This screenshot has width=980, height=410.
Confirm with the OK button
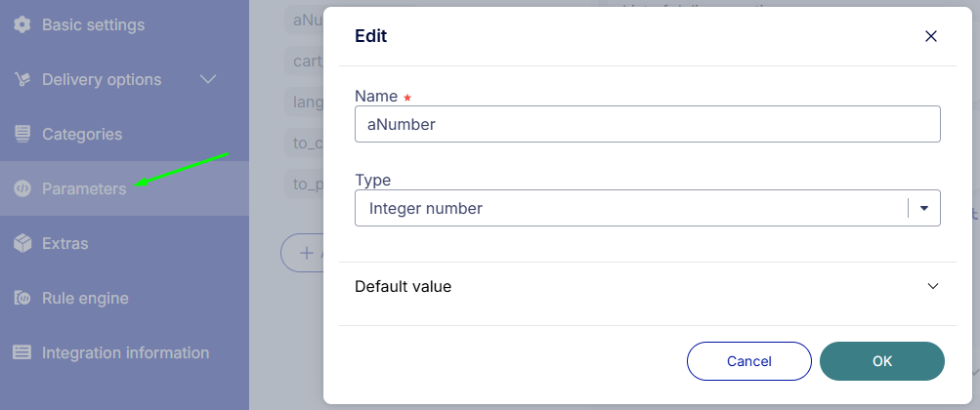(x=882, y=361)
